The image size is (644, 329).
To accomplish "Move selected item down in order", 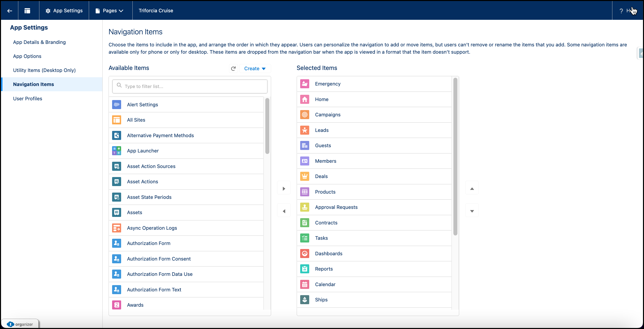I will click(472, 211).
